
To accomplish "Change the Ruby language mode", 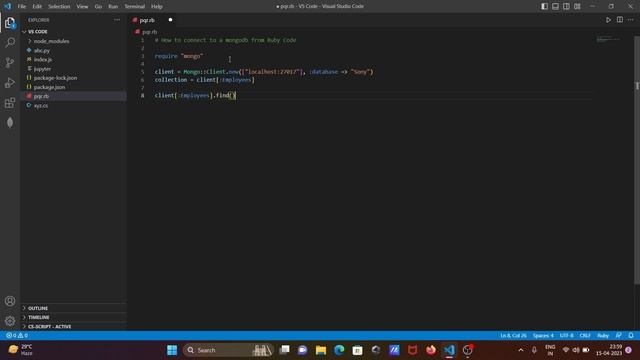I will coord(603,336).
